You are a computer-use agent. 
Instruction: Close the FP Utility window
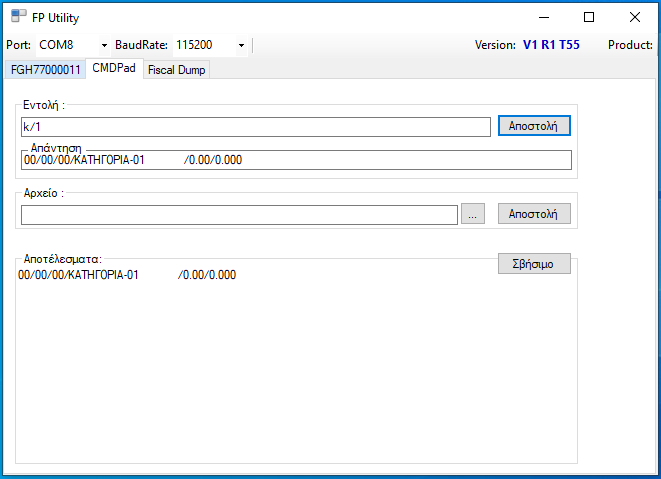click(635, 17)
